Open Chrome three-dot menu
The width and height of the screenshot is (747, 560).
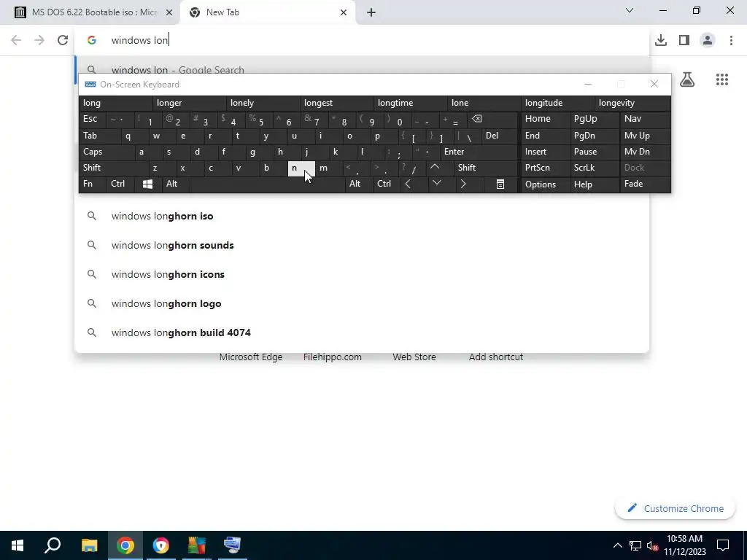pos(731,40)
